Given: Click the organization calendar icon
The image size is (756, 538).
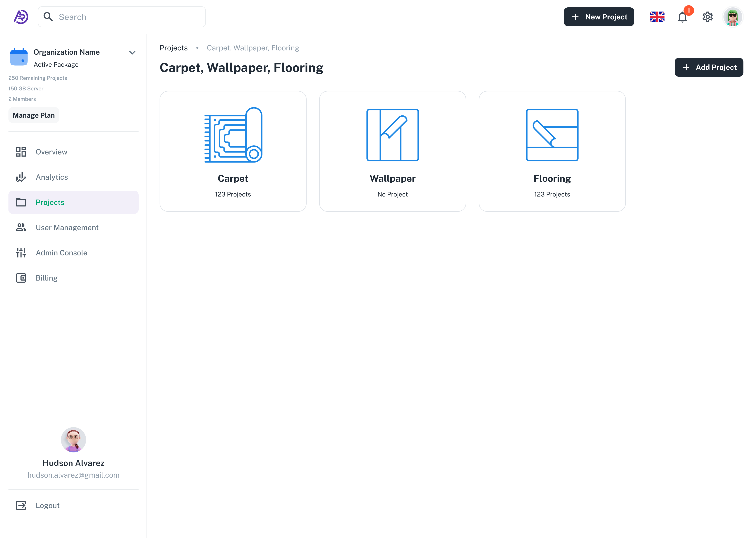Looking at the screenshot, I should click(19, 57).
